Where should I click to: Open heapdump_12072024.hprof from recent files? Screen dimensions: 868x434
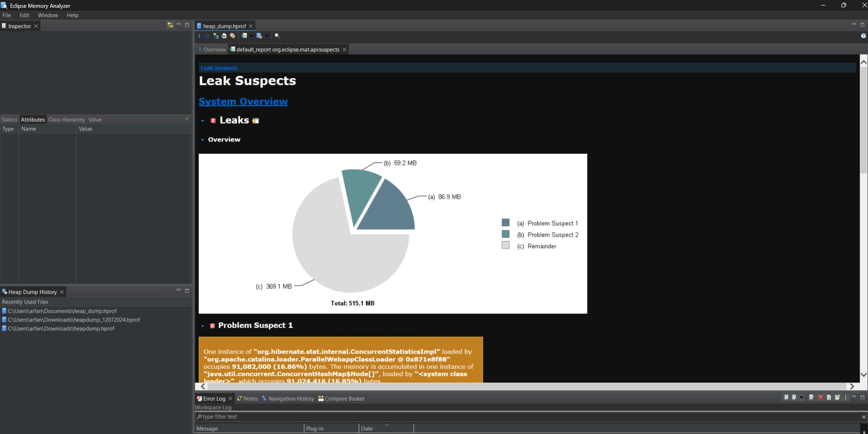[x=71, y=319]
